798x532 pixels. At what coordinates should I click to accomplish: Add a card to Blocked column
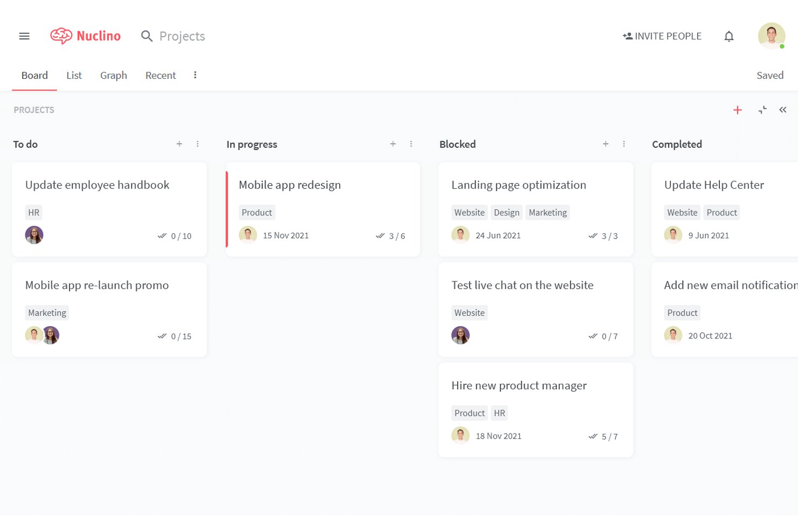tap(606, 144)
